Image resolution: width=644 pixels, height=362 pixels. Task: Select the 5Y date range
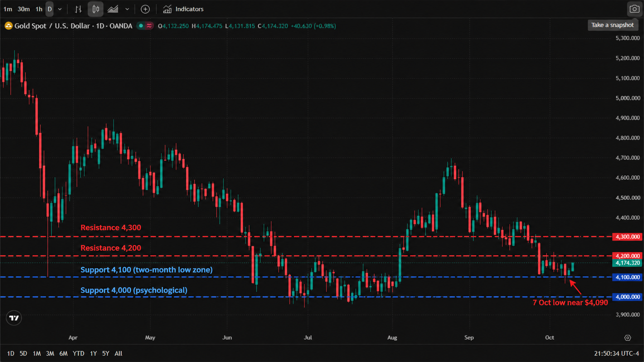coord(106,354)
